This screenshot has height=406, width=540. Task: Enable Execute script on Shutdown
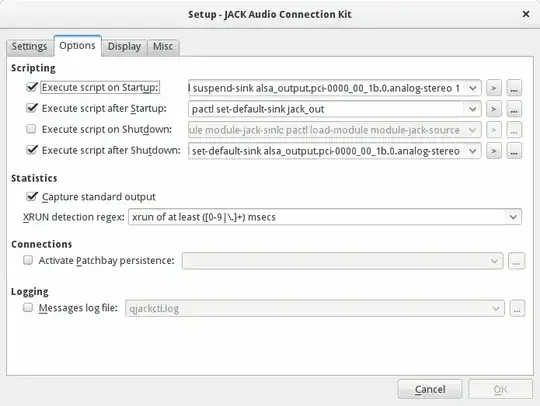click(31, 129)
